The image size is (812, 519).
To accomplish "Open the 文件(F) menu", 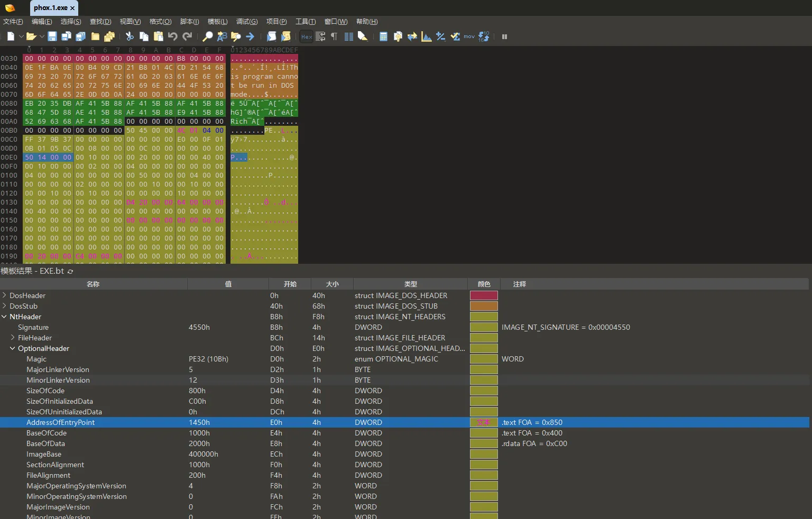I will 13,22.
